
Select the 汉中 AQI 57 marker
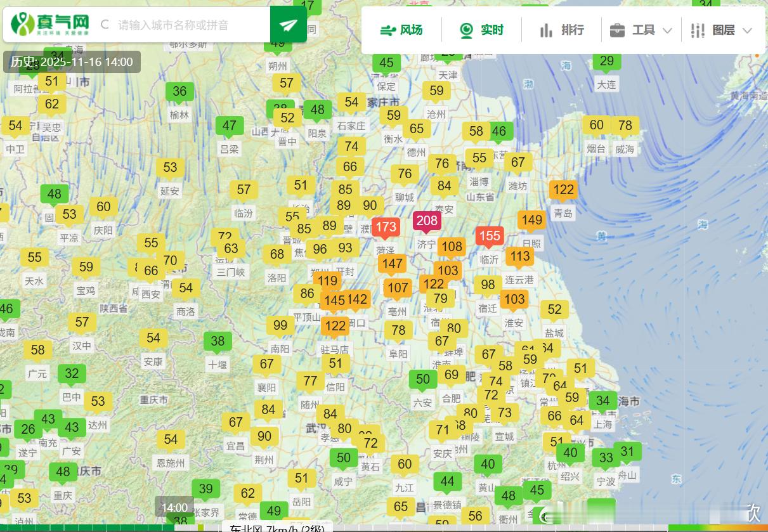click(x=82, y=323)
